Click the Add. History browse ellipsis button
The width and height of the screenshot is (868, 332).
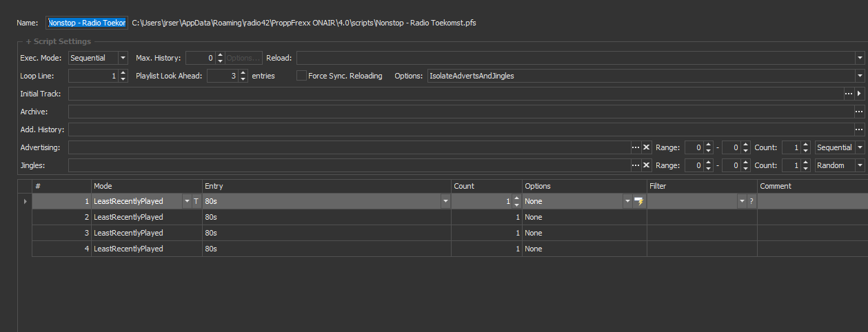coord(859,129)
